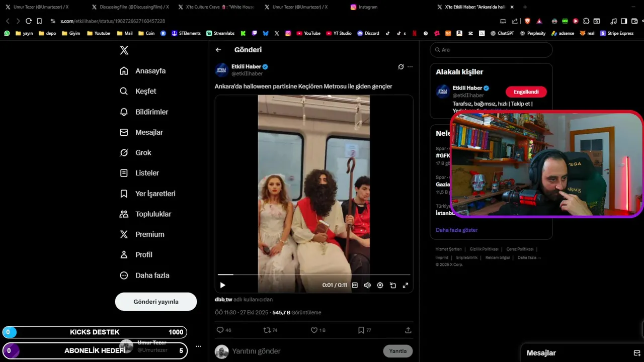Viewport: 644px width, 362px height.
Task: Reload the page with the refresh icon
Action: tap(29, 21)
